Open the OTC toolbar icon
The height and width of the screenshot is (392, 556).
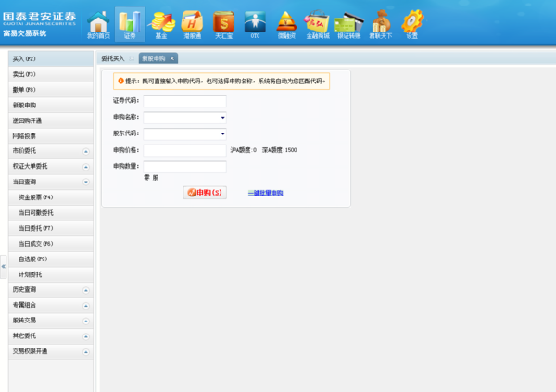[255, 23]
